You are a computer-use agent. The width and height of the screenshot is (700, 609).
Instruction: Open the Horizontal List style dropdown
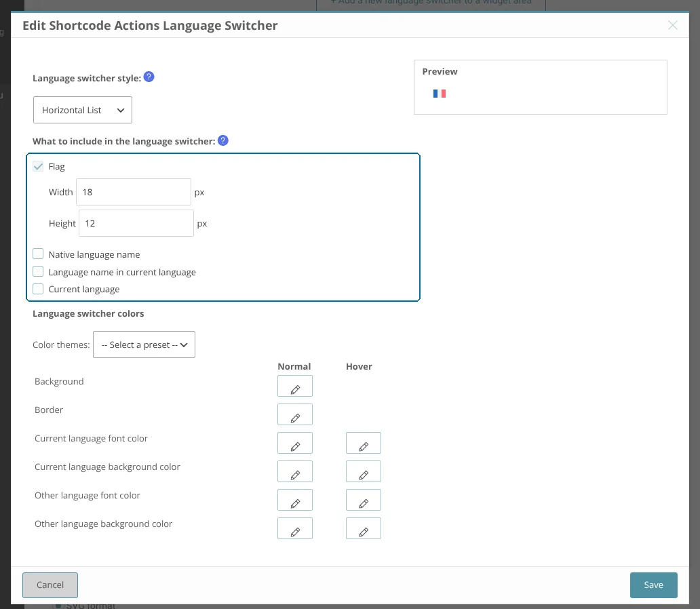click(x=83, y=110)
